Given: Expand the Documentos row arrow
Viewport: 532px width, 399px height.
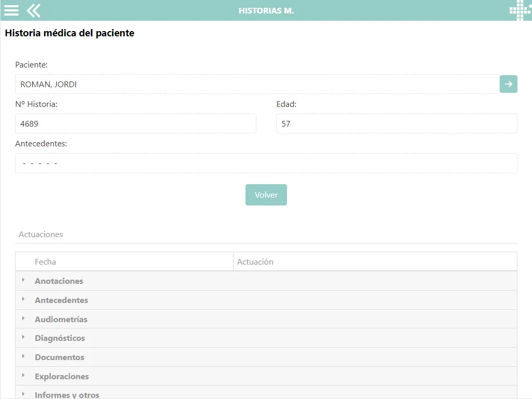Looking at the screenshot, I should (23, 356).
